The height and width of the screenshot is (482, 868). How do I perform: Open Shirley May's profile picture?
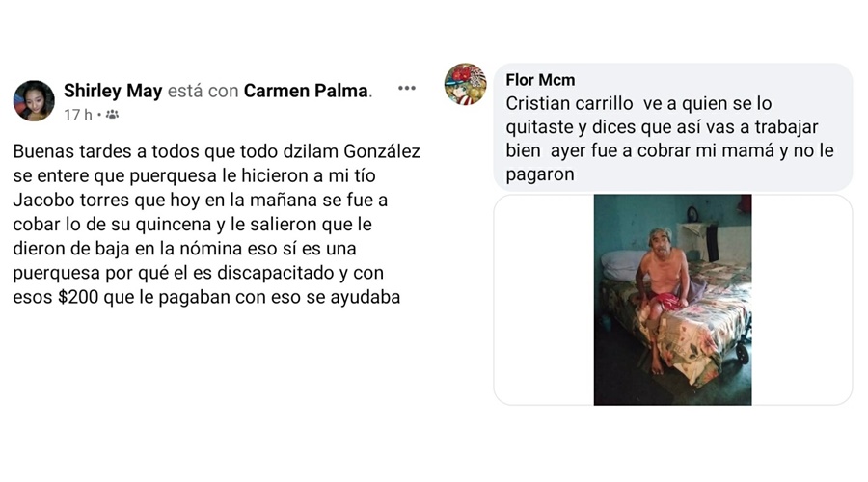pos(34,100)
